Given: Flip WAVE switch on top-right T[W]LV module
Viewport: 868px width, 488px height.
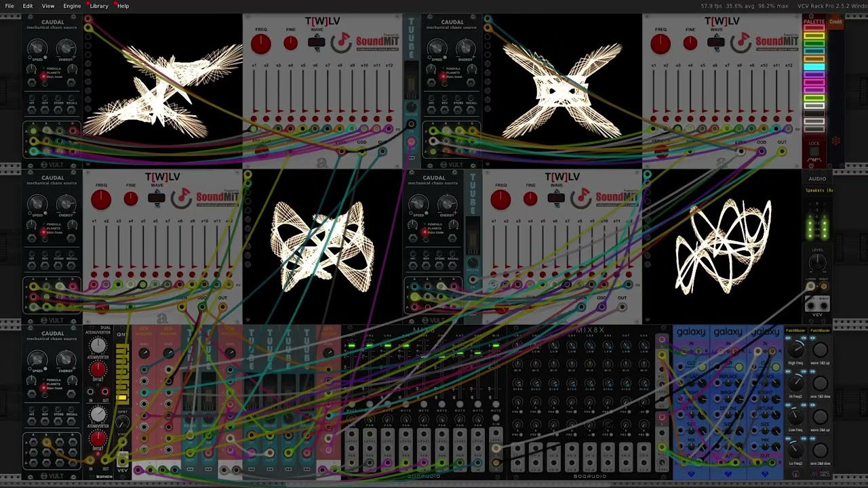Looking at the screenshot, I should click(x=715, y=43).
